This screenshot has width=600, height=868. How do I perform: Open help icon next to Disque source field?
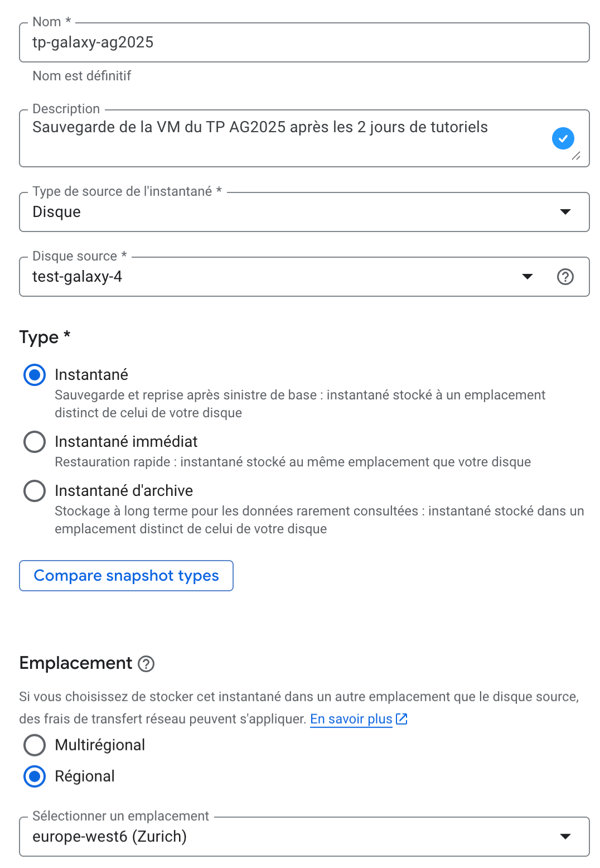pos(565,277)
